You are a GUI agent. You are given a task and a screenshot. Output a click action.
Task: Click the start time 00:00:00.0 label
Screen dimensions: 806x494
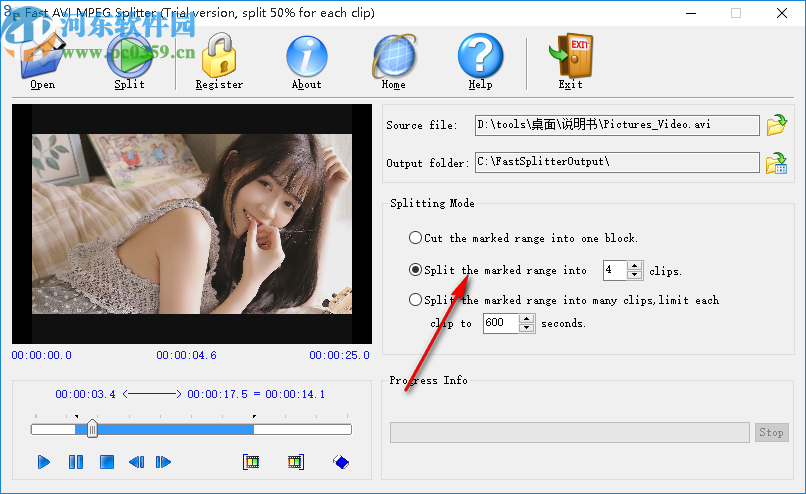[x=42, y=355]
